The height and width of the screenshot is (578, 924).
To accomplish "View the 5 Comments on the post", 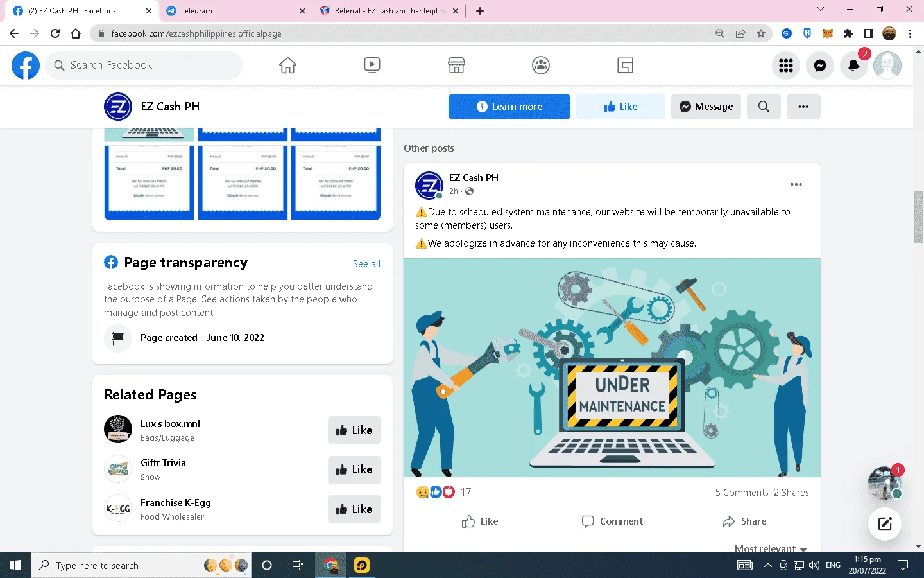I will (742, 493).
